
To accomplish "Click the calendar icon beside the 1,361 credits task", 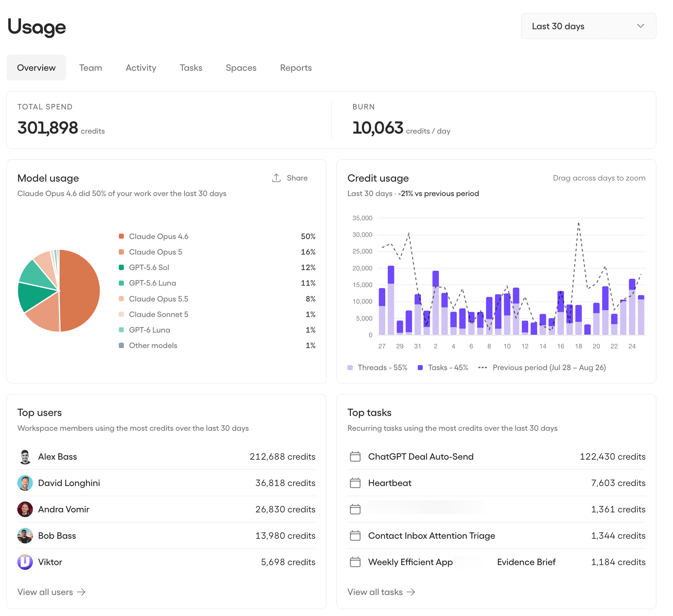I will 355,509.
